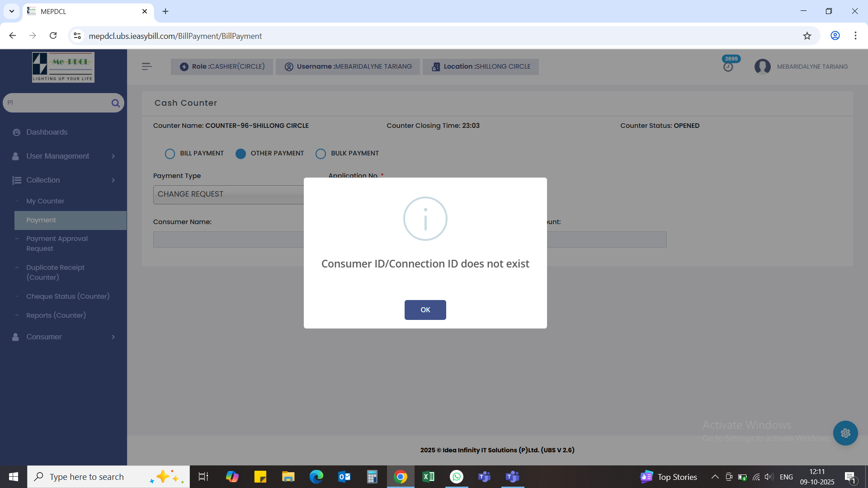Open the notification clock icon with badge 2699
Image resolution: width=868 pixels, height=488 pixels.
728,67
